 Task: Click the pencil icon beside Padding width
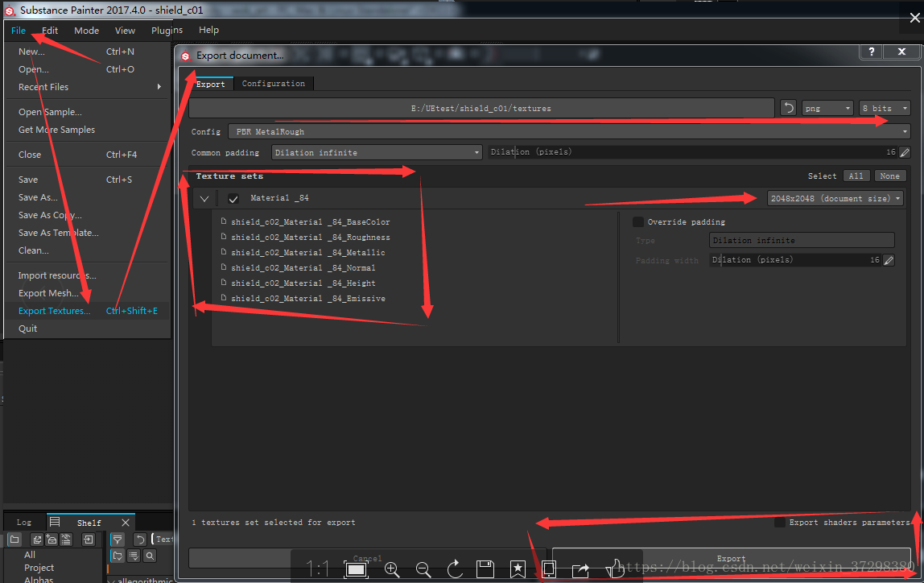point(889,260)
